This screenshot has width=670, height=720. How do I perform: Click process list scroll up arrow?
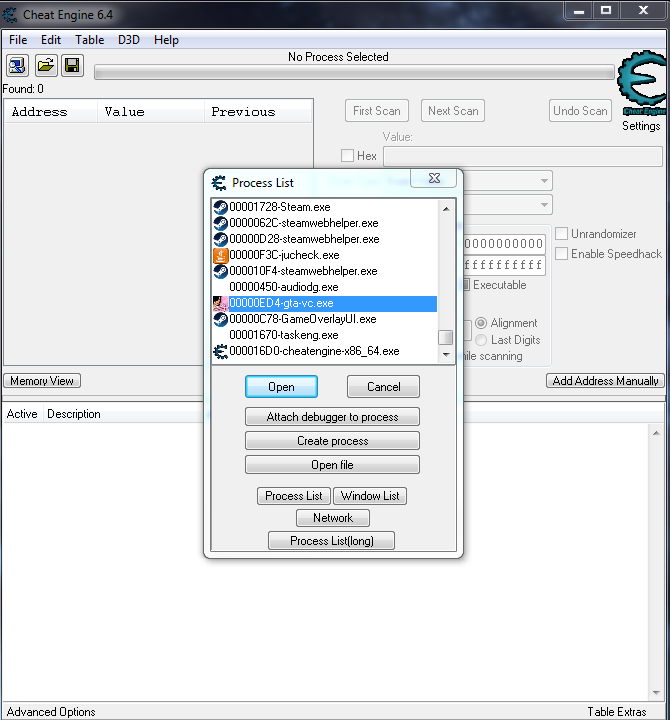click(446, 209)
